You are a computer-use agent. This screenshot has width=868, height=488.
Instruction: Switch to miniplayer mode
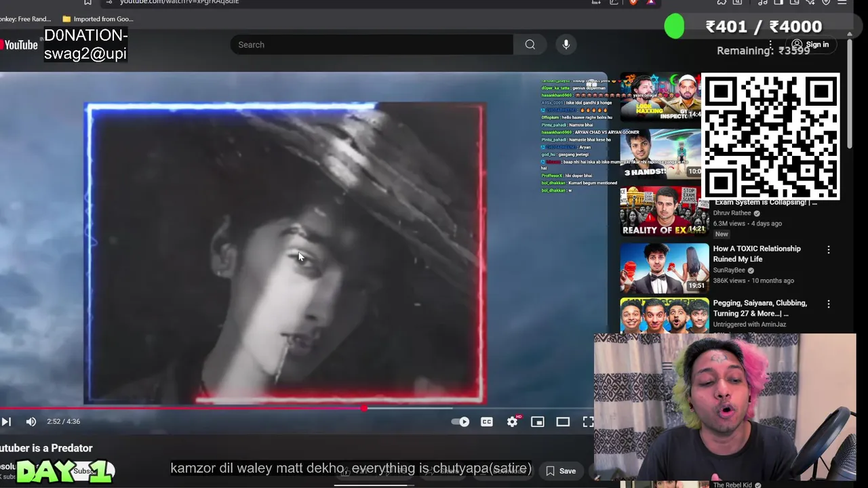coord(537,422)
